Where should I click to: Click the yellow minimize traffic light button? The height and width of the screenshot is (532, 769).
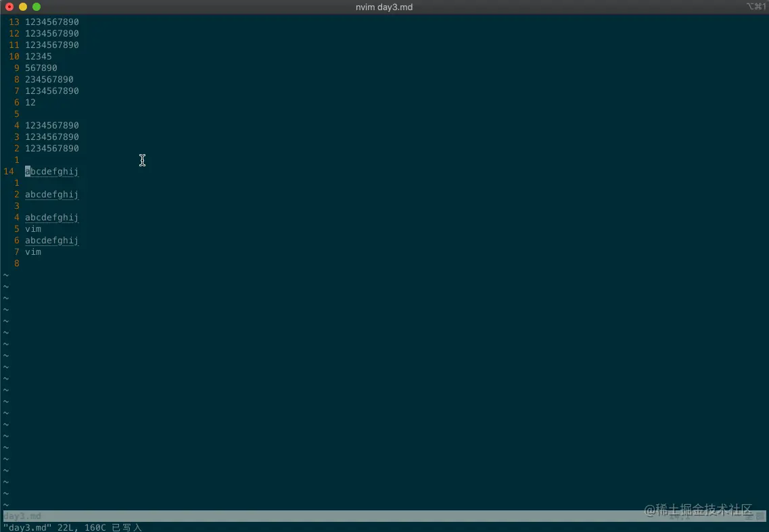coord(23,7)
